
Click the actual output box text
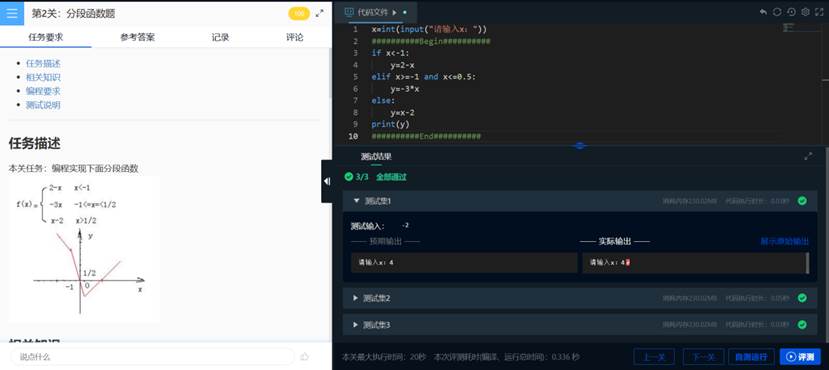610,262
